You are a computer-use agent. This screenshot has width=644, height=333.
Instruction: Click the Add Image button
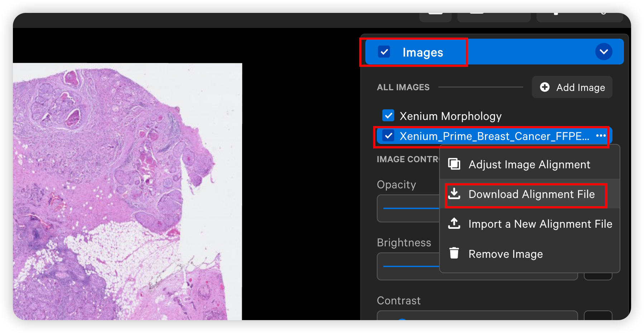click(572, 87)
